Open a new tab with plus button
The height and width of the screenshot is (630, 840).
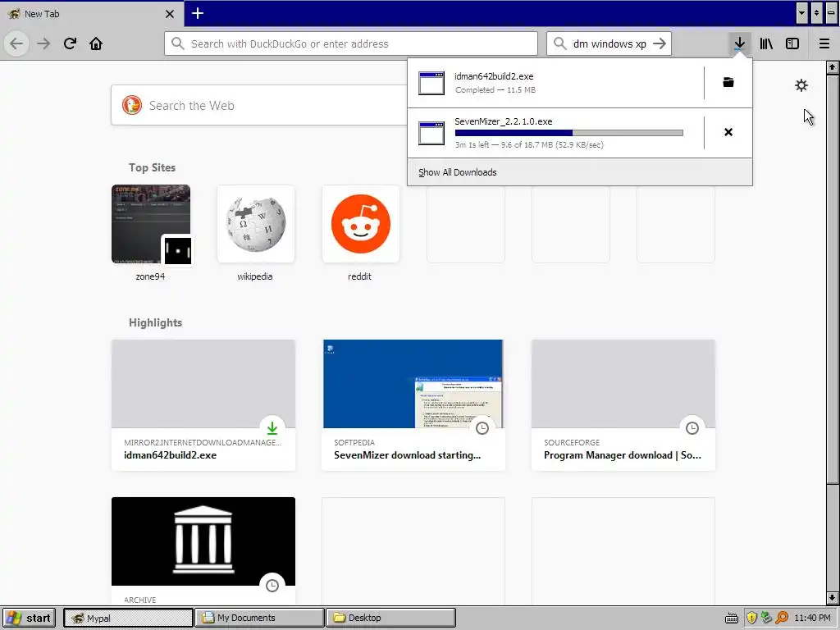tap(197, 13)
